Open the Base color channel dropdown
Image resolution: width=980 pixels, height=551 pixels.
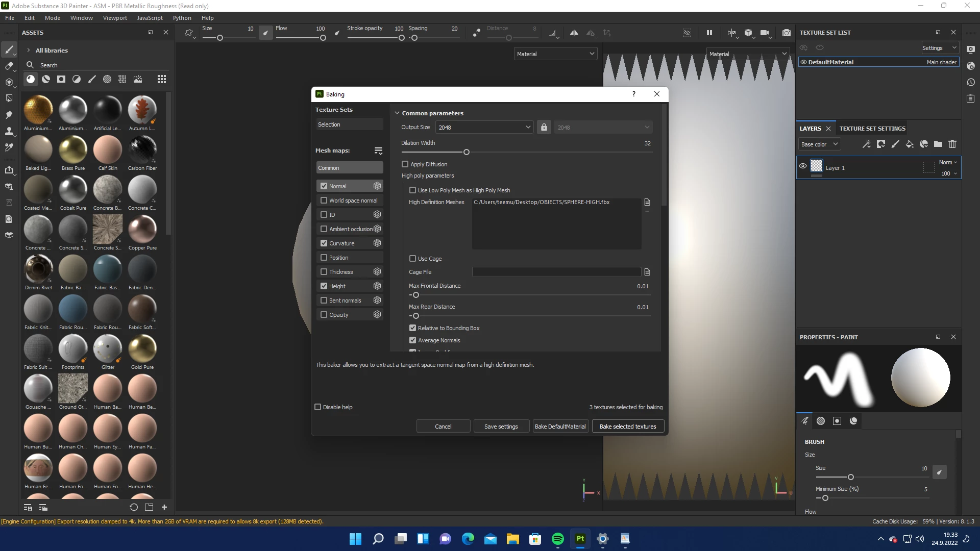click(x=819, y=144)
